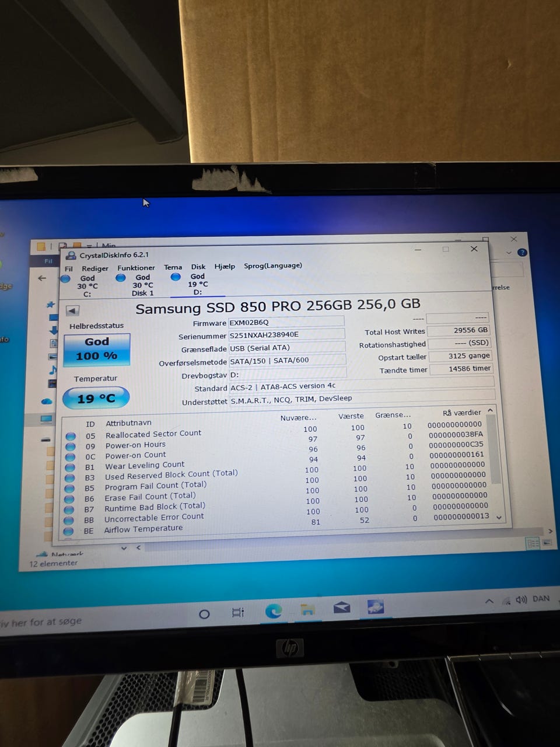Click Power-on Hours status circle

pyautogui.click(x=71, y=446)
